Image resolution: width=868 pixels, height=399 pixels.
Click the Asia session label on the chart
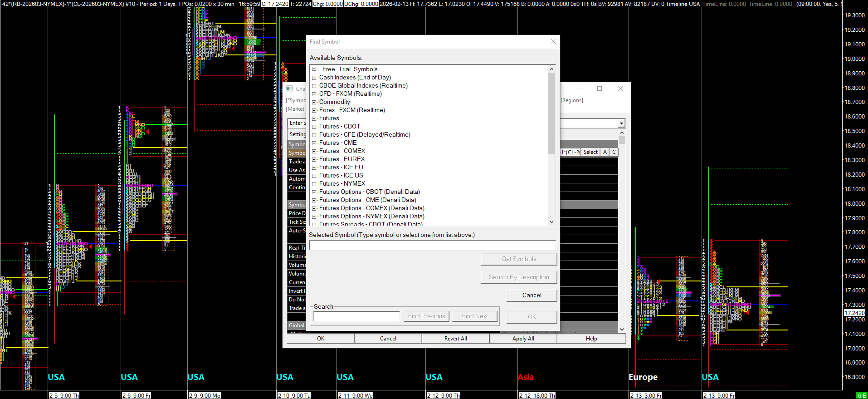526,377
